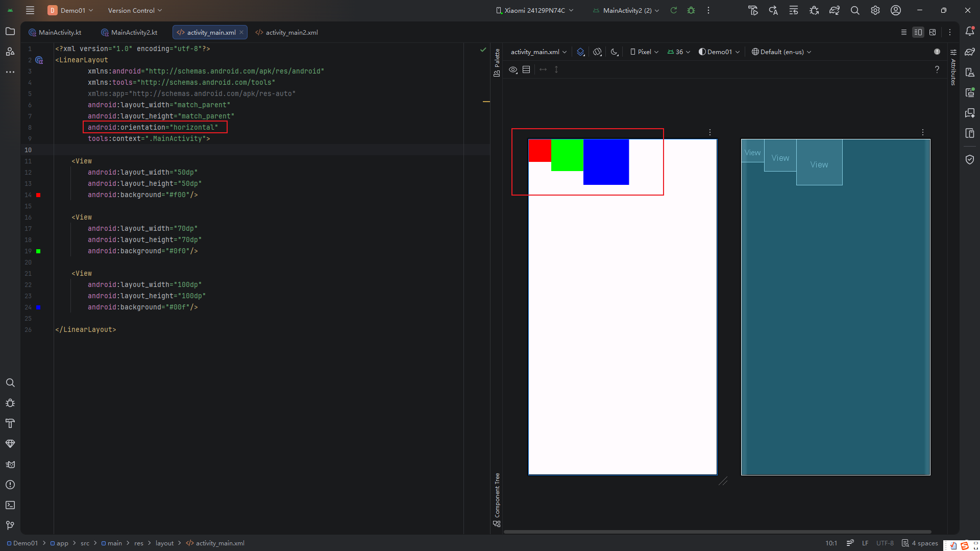Open the Default (en-us) locale dropdown
This screenshot has height=551, width=980.
click(781, 52)
